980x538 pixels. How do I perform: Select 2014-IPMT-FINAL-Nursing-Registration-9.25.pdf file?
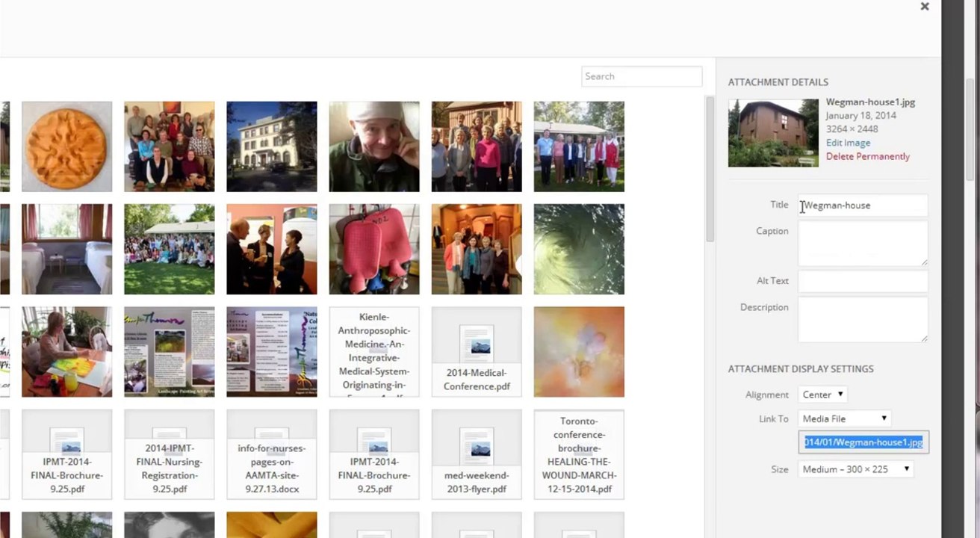tap(170, 454)
